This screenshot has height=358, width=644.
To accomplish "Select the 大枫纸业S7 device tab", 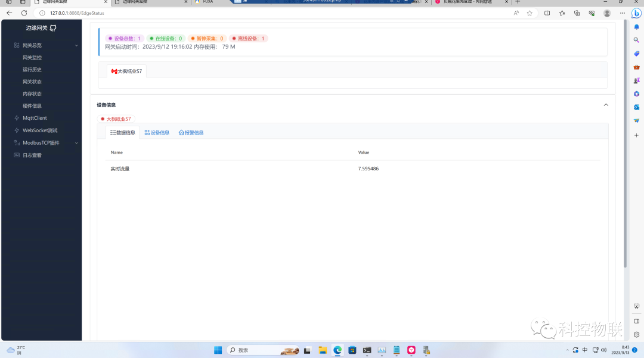I will 127,71.
